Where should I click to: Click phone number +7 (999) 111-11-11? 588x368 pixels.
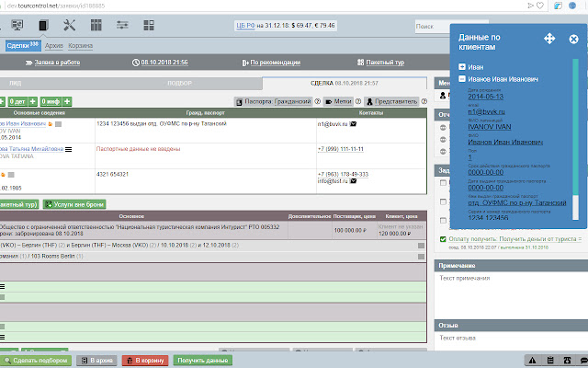tap(341, 149)
